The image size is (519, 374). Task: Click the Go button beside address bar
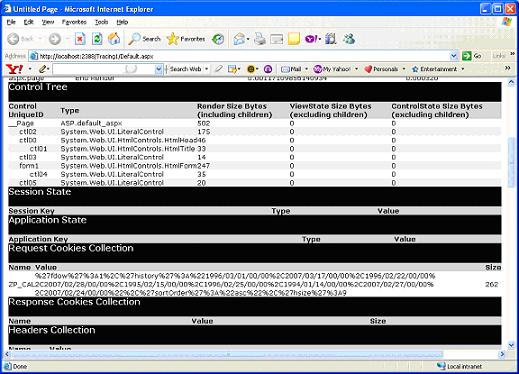coord(472,56)
